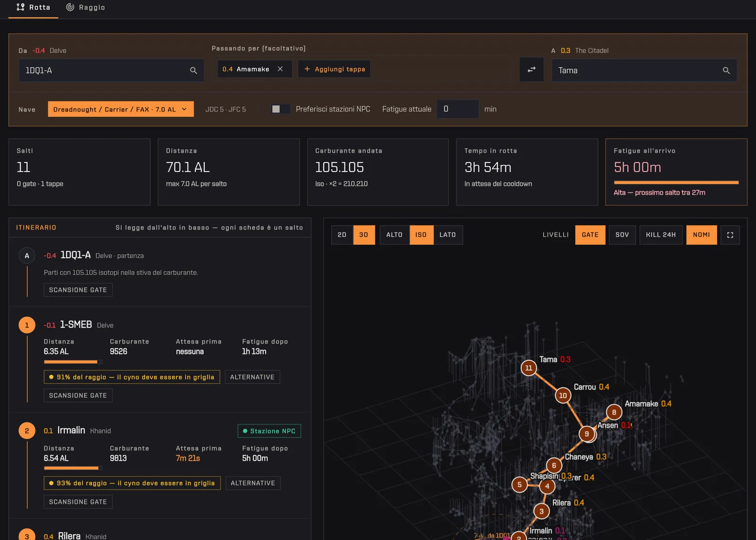Focus the Fatigue attuale minutes field

tap(457, 109)
